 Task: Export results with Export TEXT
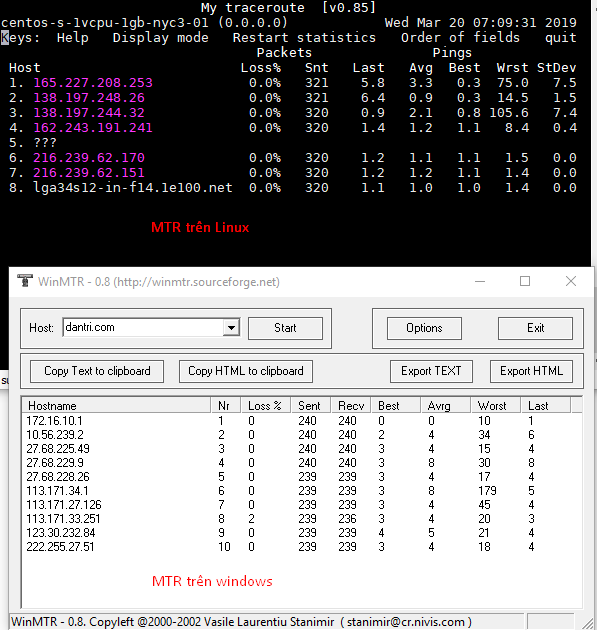tap(431, 371)
